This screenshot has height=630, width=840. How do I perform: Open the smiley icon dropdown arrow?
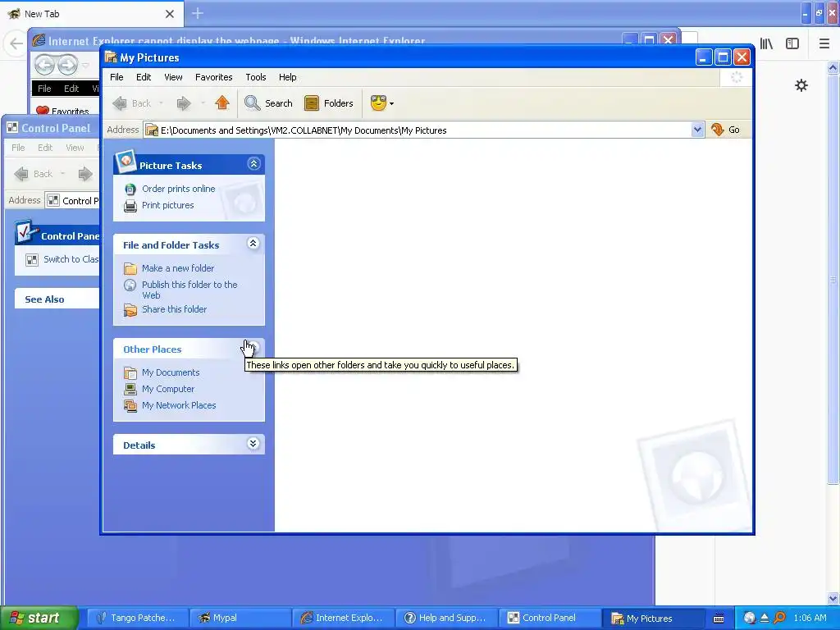[x=391, y=103]
